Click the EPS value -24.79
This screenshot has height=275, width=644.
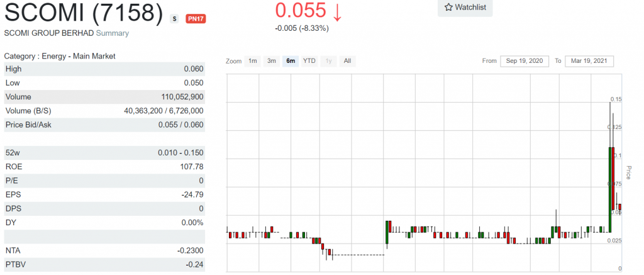click(192, 195)
